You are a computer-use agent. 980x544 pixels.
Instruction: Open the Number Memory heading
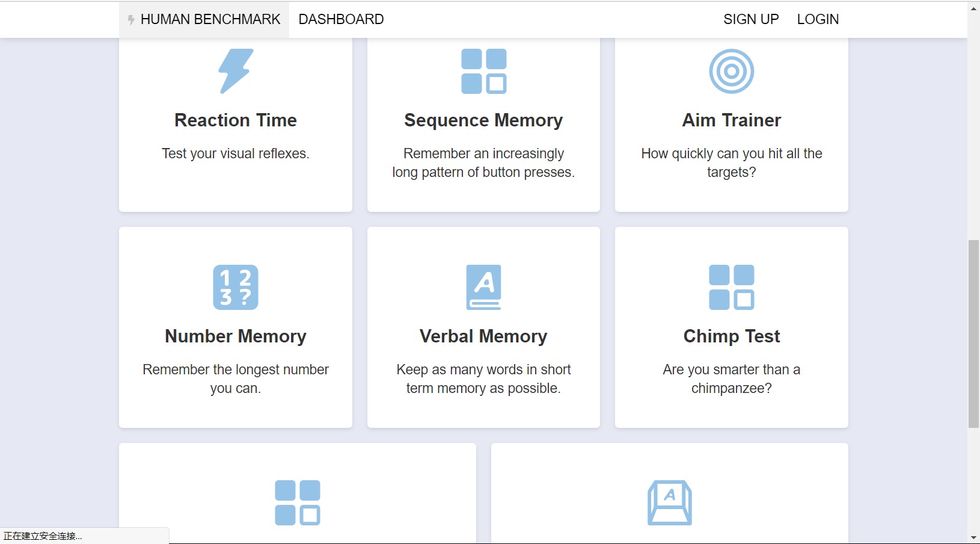click(x=236, y=336)
